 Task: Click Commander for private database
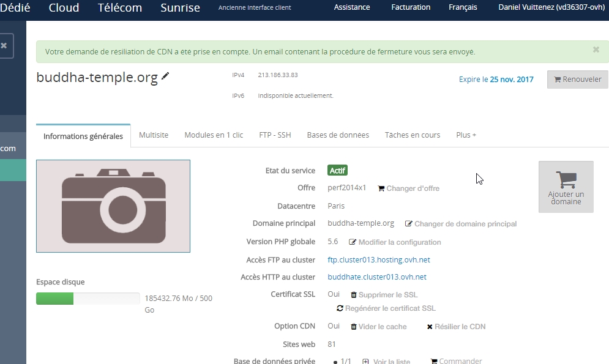[x=457, y=361]
